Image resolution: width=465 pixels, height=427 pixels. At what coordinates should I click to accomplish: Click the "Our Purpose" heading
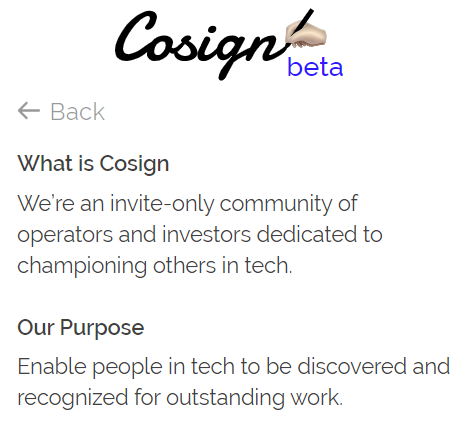(x=81, y=327)
